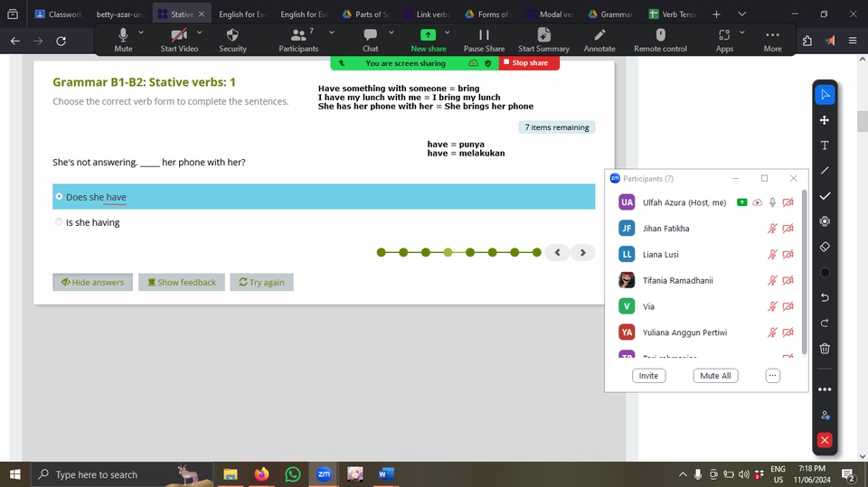
Task: Go to next question arrow
Action: pyautogui.click(x=583, y=252)
